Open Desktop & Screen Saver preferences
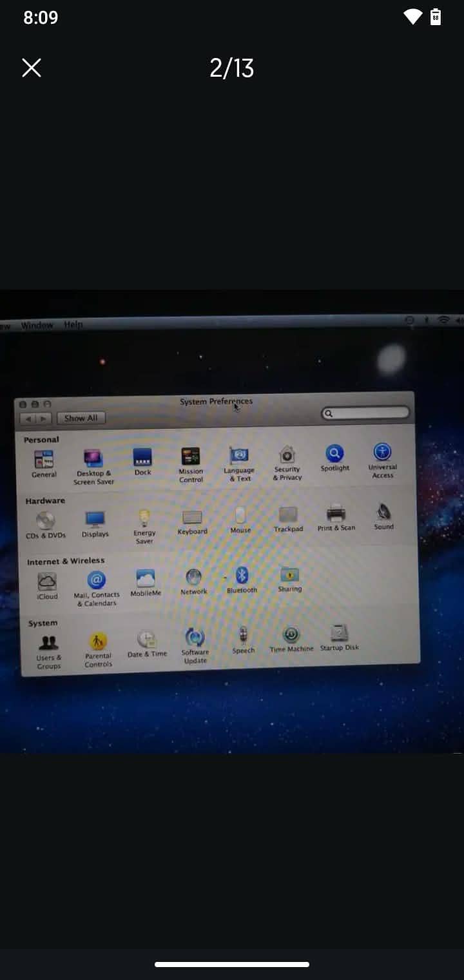 click(x=93, y=467)
